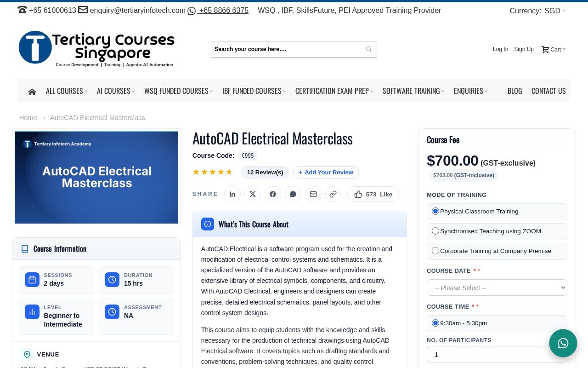The image size is (588, 368).
Task: Select Corporate Training at Company Premise
Action: (x=435, y=251)
